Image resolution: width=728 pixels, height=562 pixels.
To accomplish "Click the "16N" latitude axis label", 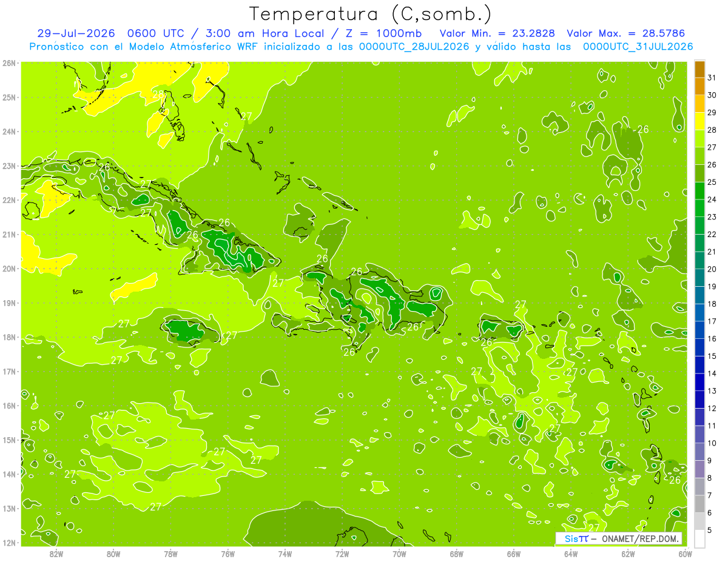I will click(x=9, y=406).
